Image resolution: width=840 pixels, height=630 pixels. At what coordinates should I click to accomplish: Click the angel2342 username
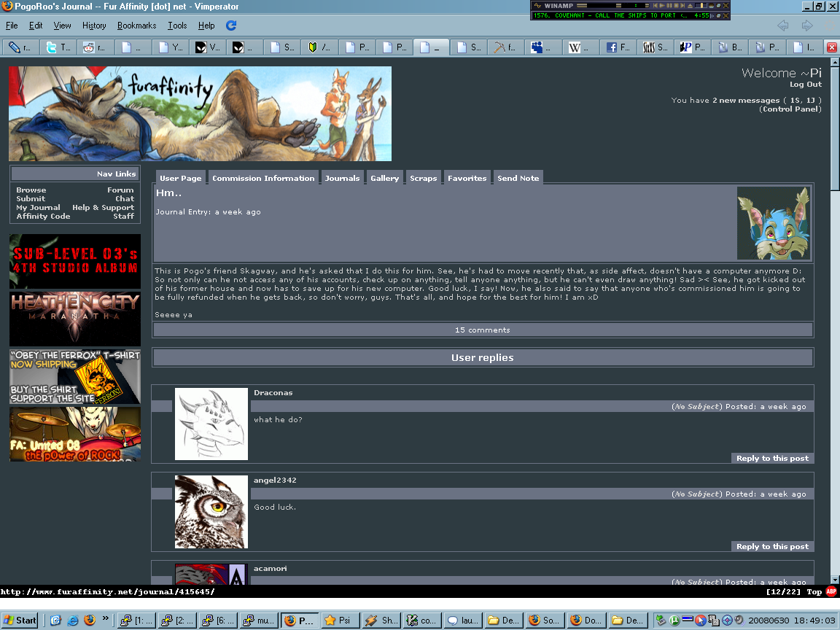pyautogui.click(x=275, y=480)
